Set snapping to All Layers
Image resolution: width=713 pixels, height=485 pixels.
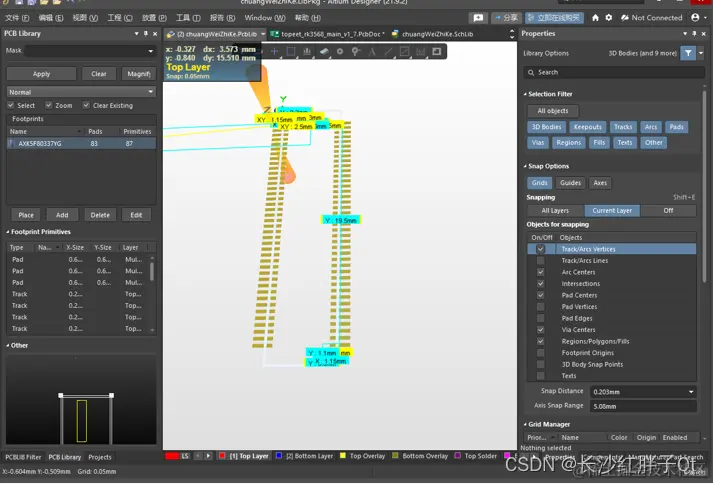[x=555, y=210]
